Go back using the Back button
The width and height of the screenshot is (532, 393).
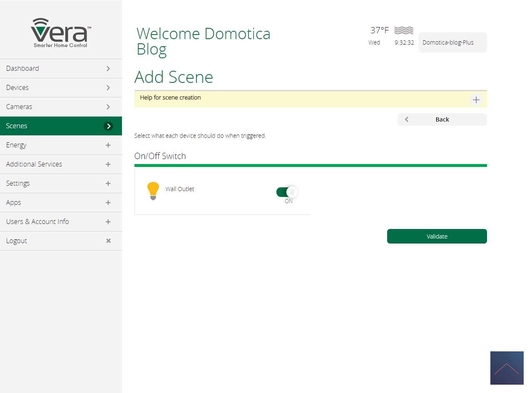442,119
